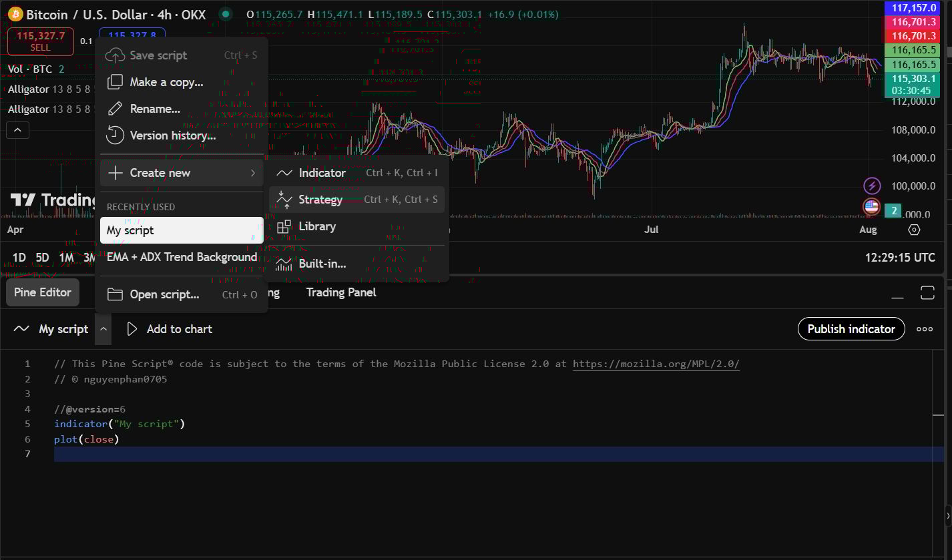Click the © nguyenphan0705 comment line
The image size is (952, 560).
(111, 379)
